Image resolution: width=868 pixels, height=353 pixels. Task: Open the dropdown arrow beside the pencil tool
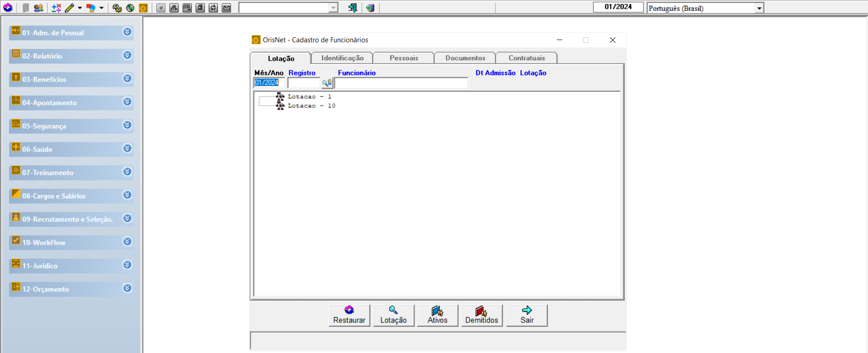[80, 8]
